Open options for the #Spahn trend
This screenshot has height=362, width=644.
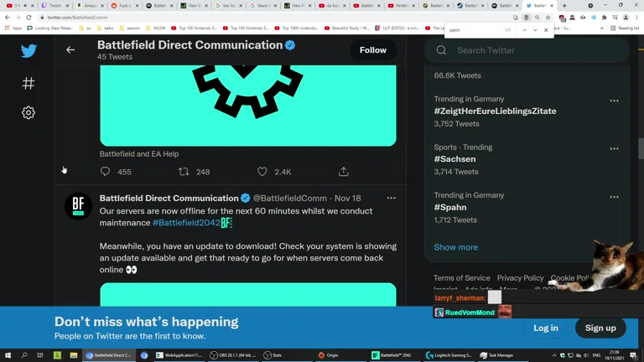pos(614,197)
